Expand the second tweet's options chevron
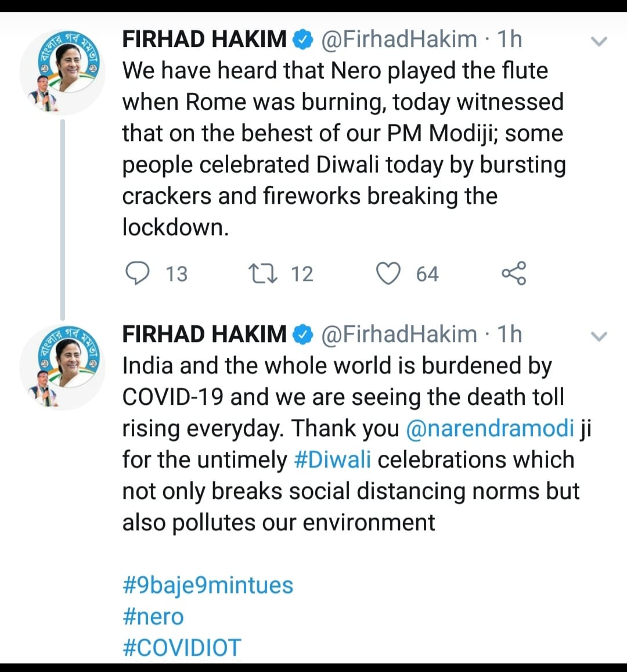This screenshot has width=627, height=672. click(598, 336)
